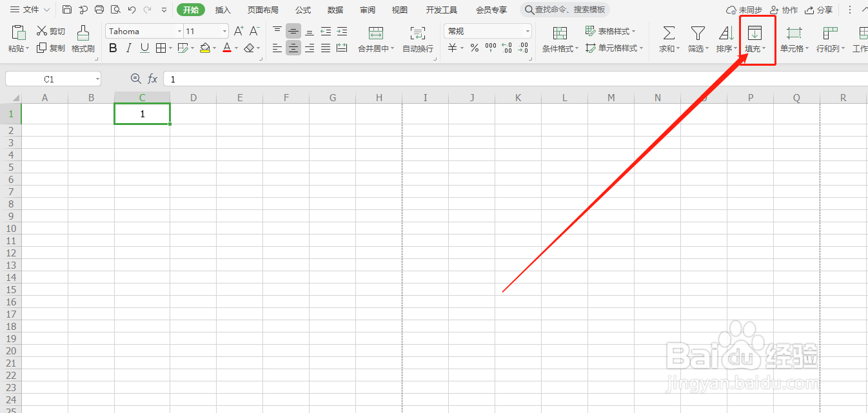Screen dimensions: 868x413
Task: Apply thousands separator format icon
Action: (x=491, y=48)
